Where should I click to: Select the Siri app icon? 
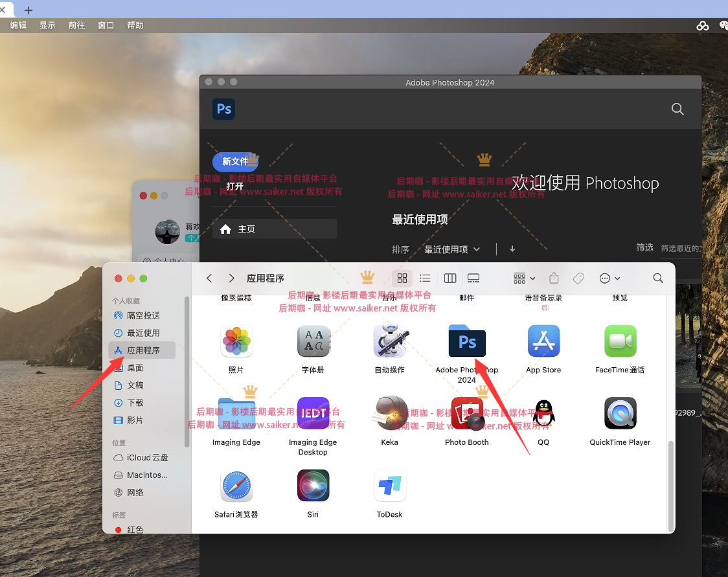click(313, 486)
